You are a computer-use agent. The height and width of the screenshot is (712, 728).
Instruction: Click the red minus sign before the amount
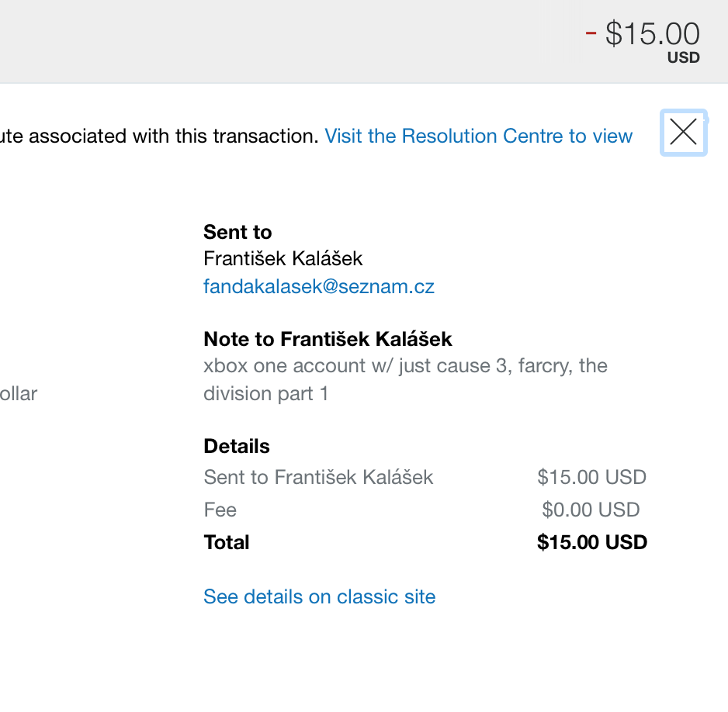pyautogui.click(x=591, y=33)
